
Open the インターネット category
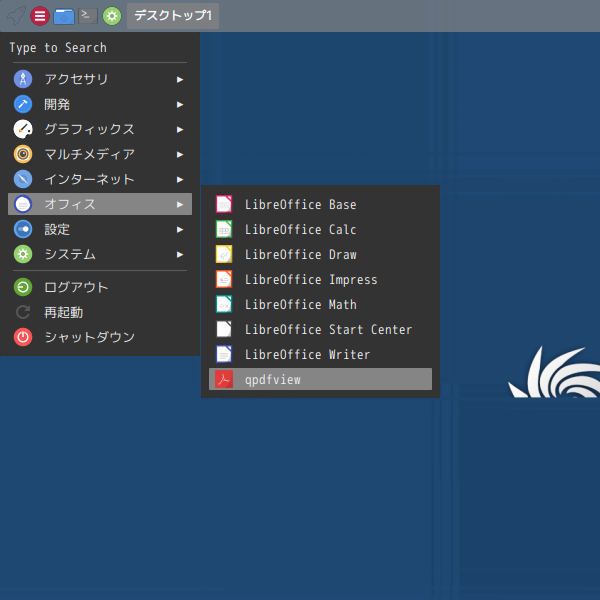[x=100, y=179]
